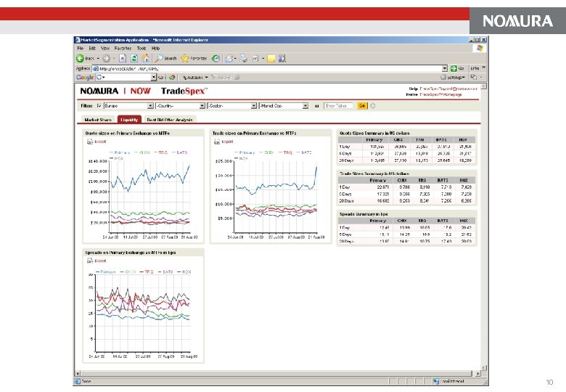Screen dimensions: 566x392
Task: Click the horizontal scrollbar track
Action: (276, 373)
